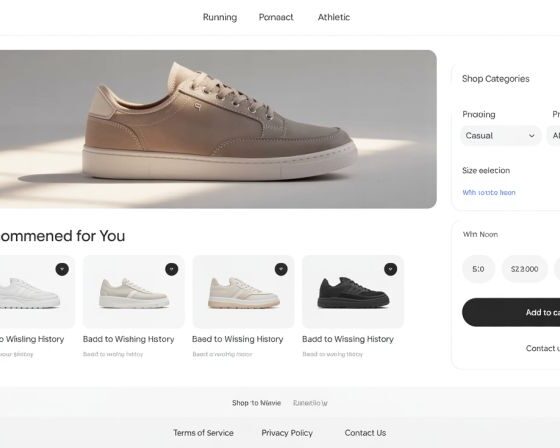
Task: Click the Shop to footer link
Action: click(x=256, y=403)
